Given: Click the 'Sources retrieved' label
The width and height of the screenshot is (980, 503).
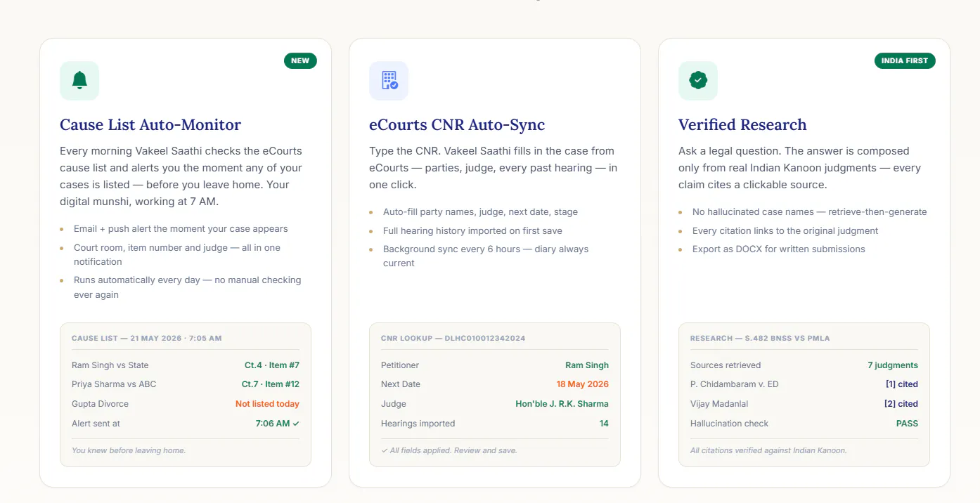Looking at the screenshot, I should click(726, 365).
